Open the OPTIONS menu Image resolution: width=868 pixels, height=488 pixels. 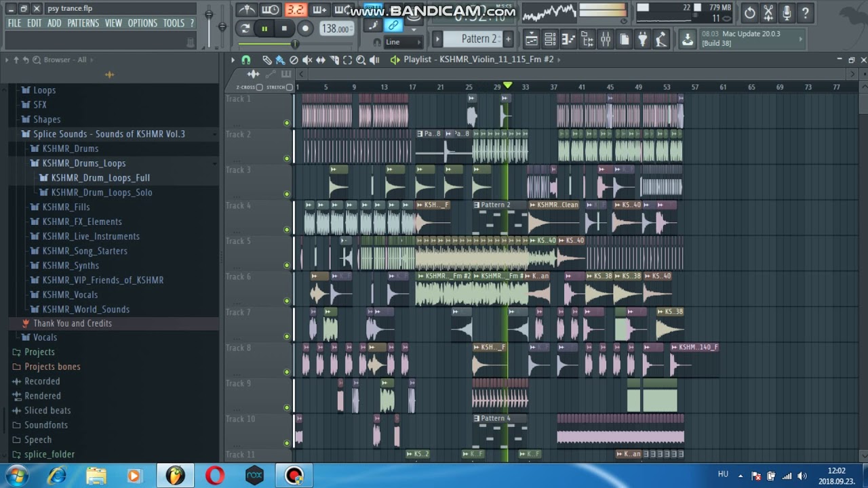coord(142,23)
